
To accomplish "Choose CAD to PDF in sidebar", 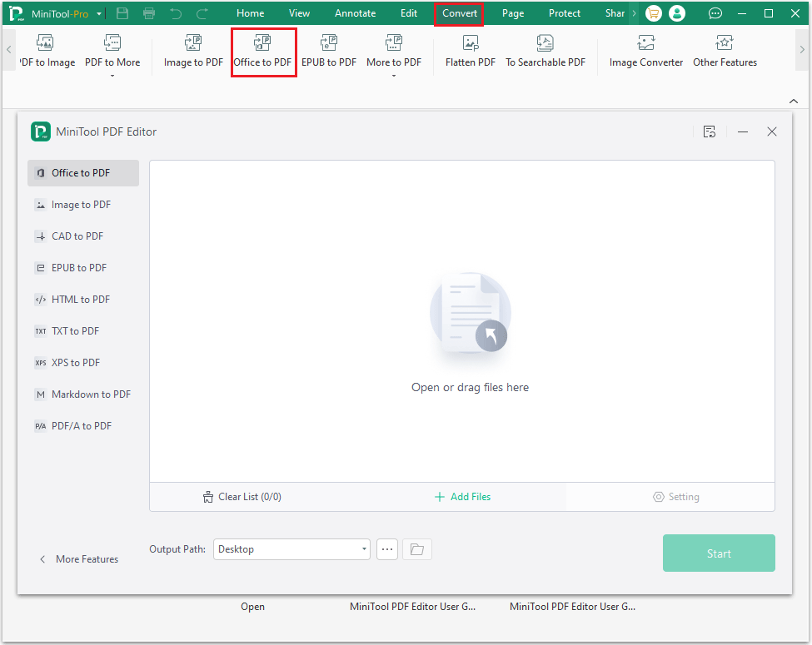I will pos(82,236).
